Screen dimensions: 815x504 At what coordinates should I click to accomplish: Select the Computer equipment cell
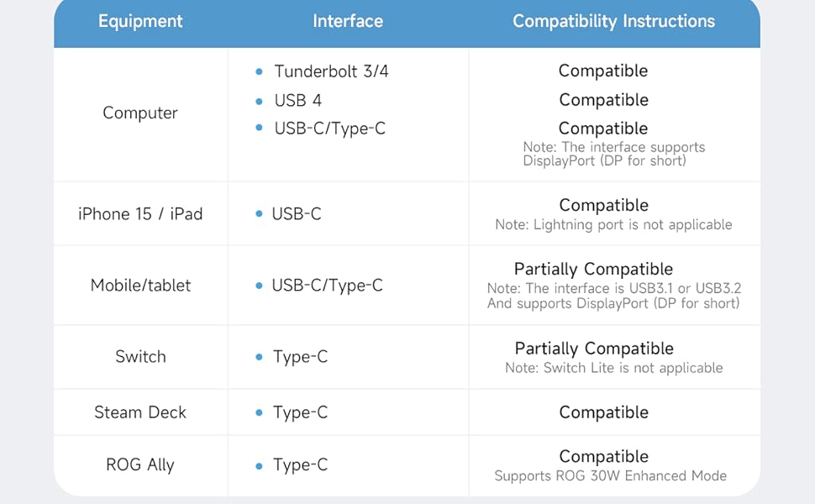tap(140, 113)
